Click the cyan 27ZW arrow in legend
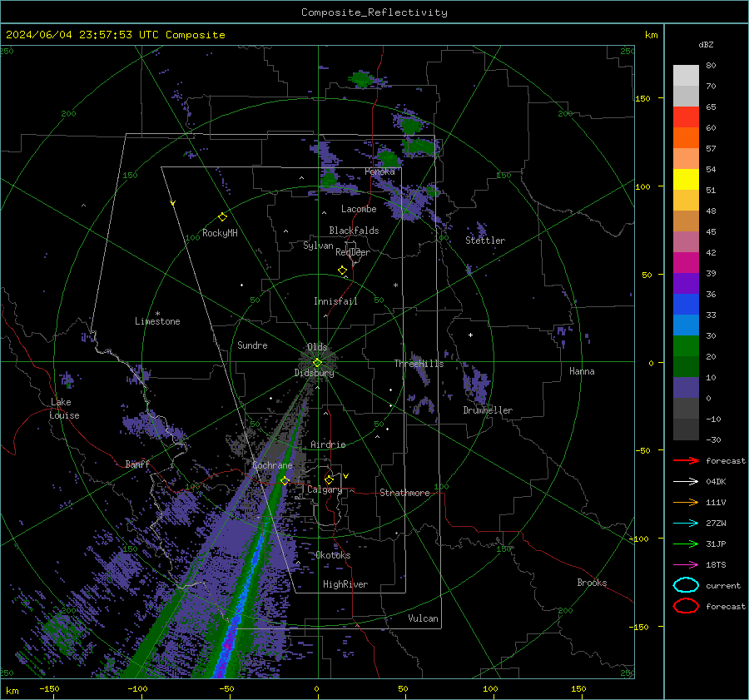This screenshot has height=700, width=749. [x=686, y=524]
